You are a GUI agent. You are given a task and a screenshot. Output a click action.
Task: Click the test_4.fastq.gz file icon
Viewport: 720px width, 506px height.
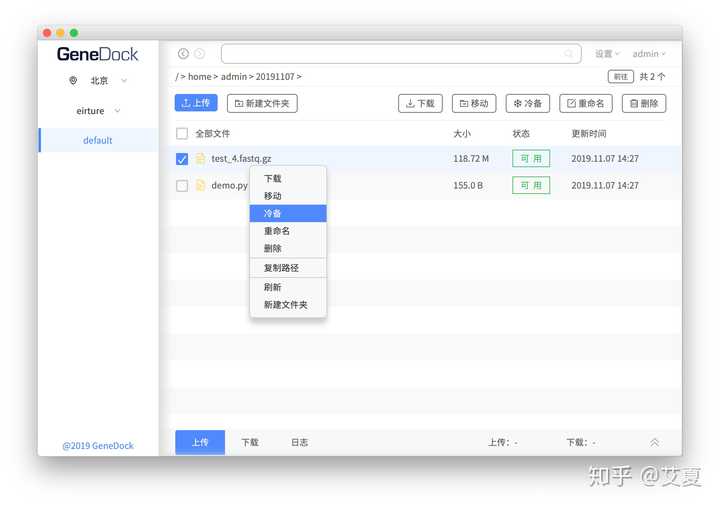[200, 158]
